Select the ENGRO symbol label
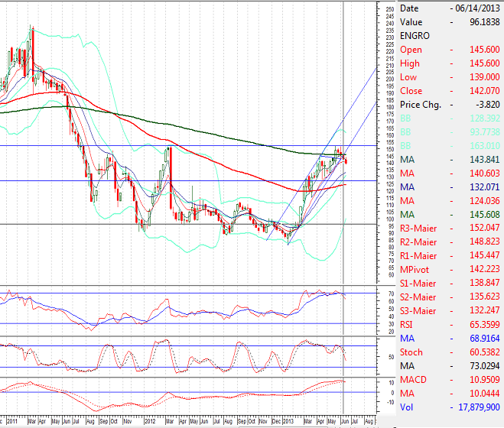504x428 pixels. coord(414,36)
